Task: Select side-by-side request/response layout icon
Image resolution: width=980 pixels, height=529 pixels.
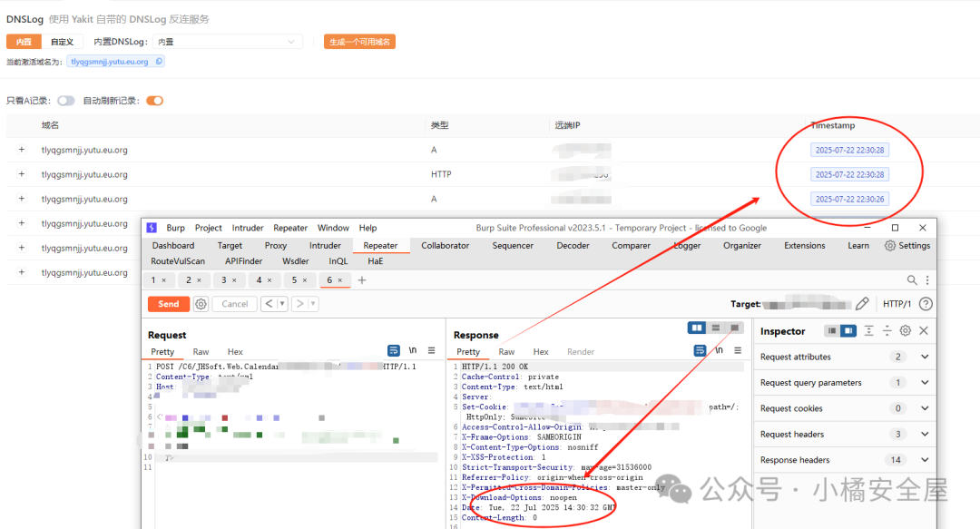Action: pos(697,328)
